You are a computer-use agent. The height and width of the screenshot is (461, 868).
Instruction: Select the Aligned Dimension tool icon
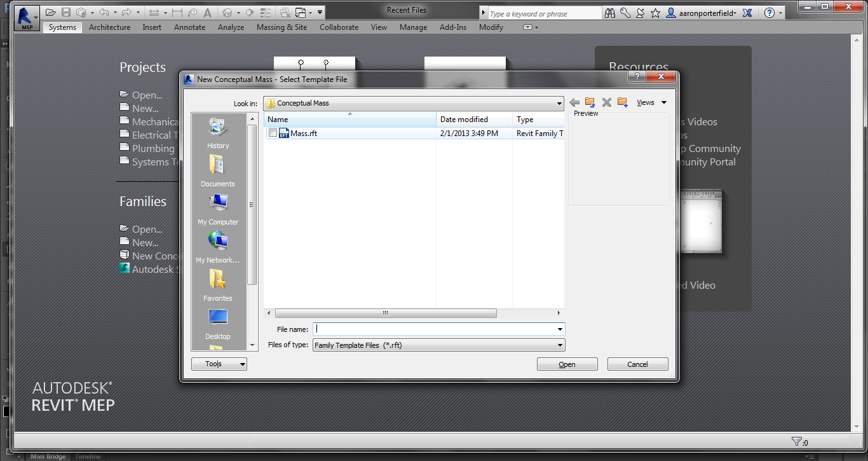click(177, 13)
